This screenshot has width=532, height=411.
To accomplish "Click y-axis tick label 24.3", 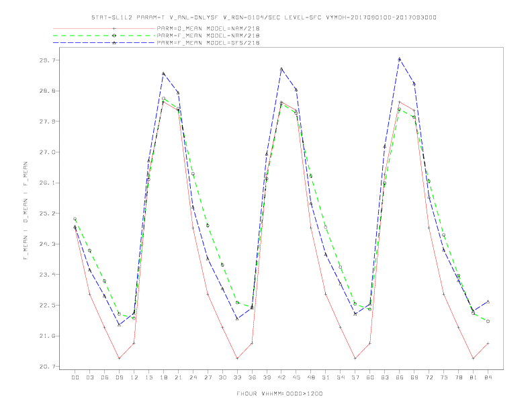I will (x=46, y=244).
